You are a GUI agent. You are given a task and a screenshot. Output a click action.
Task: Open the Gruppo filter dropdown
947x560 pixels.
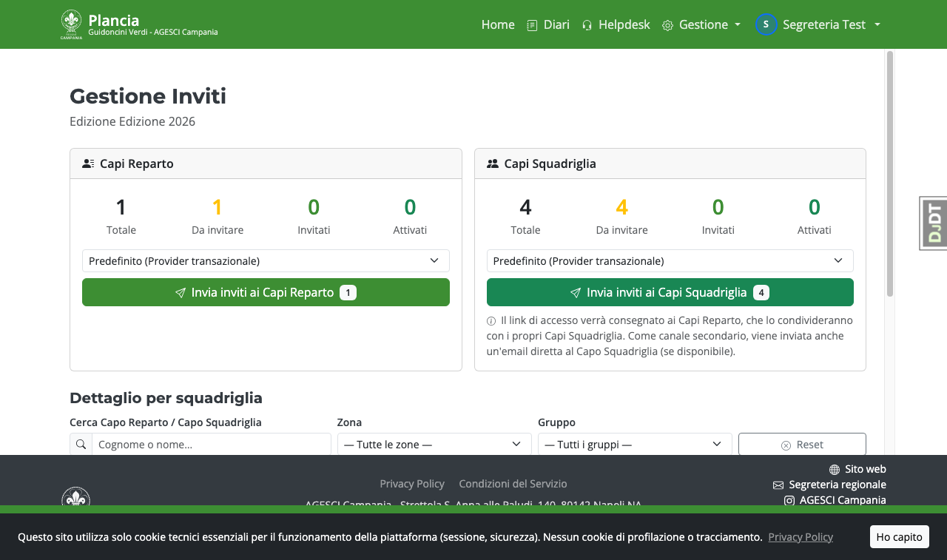click(x=635, y=445)
